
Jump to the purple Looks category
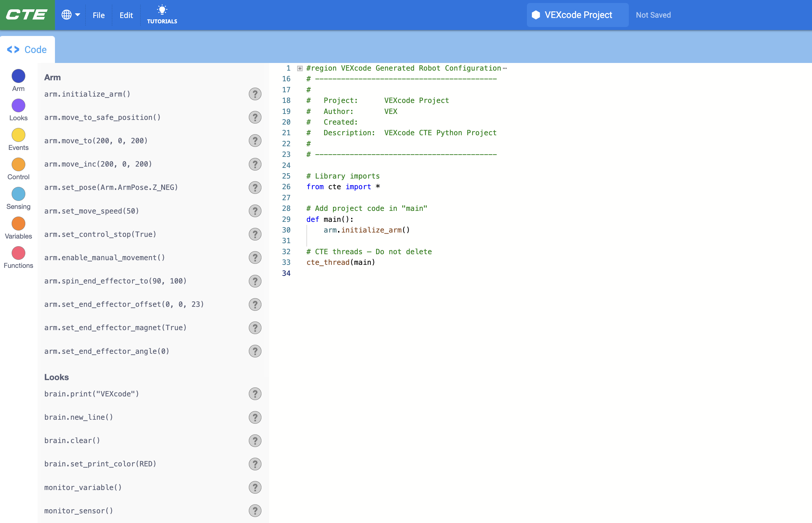click(18, 106)
